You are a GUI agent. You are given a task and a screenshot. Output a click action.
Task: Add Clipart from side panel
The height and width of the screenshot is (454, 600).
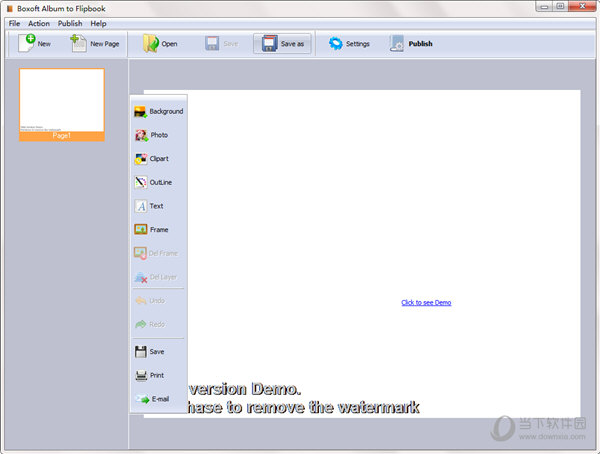click(x=152, y=159)
